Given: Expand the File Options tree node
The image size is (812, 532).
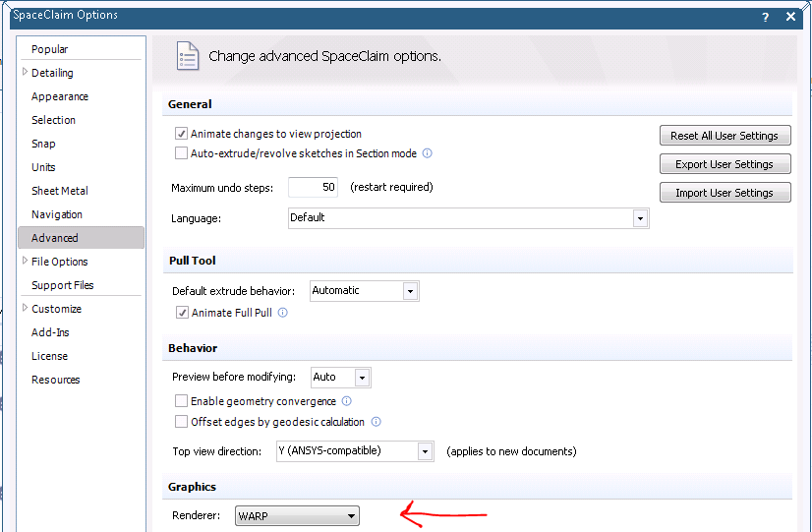Looking at the screenshot, I should click(x=25, y=261).
